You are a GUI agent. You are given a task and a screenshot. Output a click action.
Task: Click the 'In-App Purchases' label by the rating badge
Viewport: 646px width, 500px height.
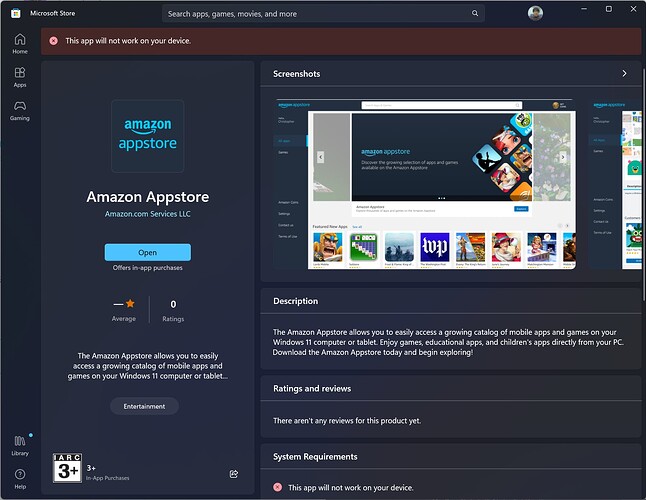click(108, 478)
